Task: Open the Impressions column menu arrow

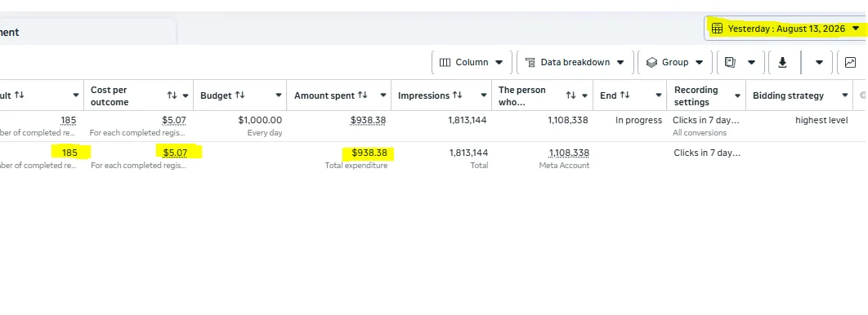Action: (x=484, y=95)
